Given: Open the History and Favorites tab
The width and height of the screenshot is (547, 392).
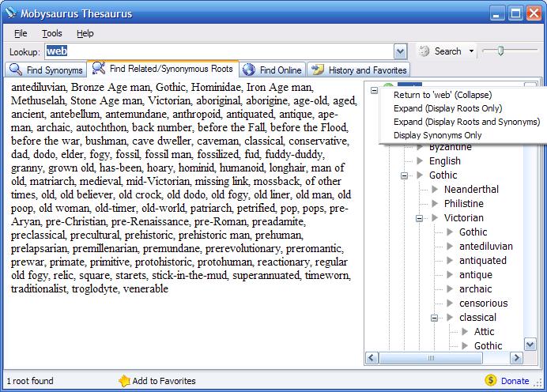Looking at the screenshot, I should pos(359,70).
